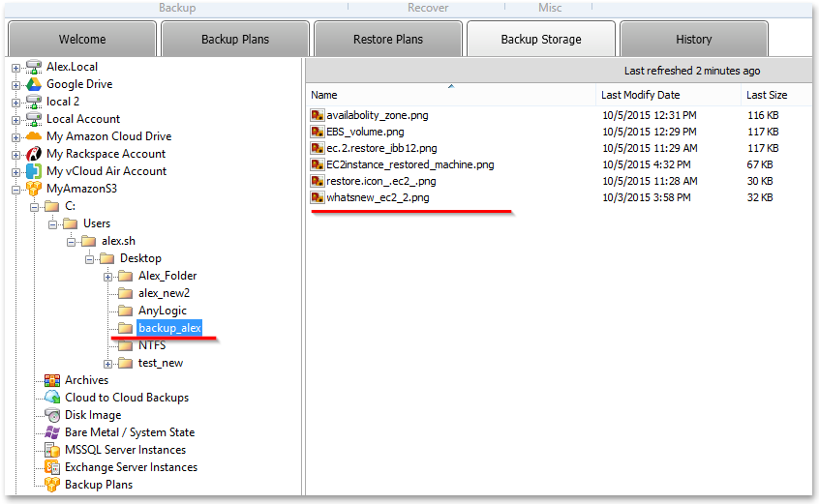Select the MSSQL Server Instances icon
819x504 pixels.
[52, 450]
